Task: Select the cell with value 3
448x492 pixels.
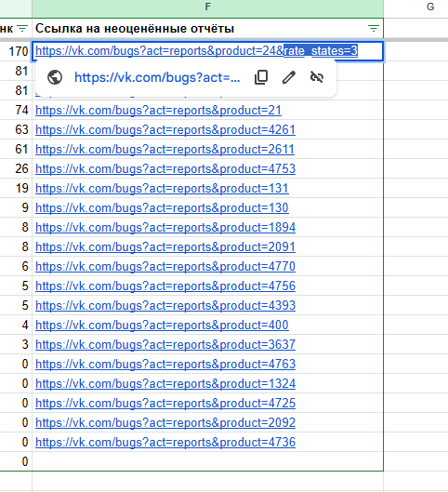Action: coord(16,344)
